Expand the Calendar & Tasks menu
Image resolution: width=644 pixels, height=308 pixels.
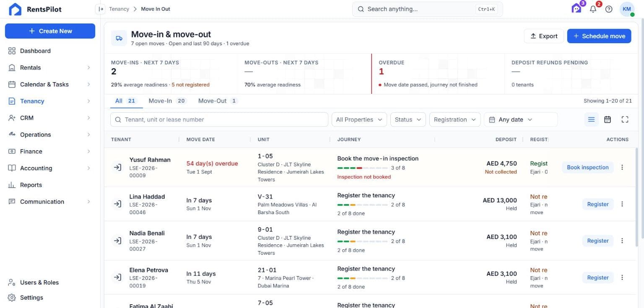click(49, 84)
